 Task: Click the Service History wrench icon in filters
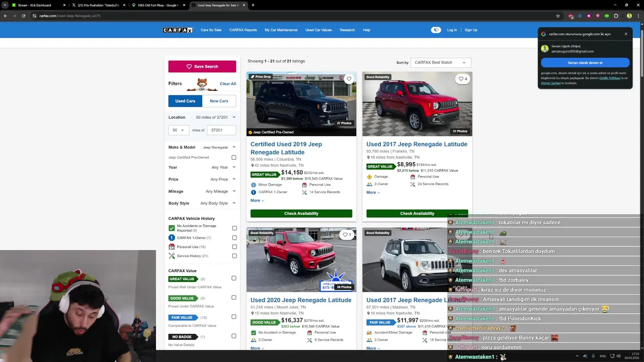click(172, 256)
